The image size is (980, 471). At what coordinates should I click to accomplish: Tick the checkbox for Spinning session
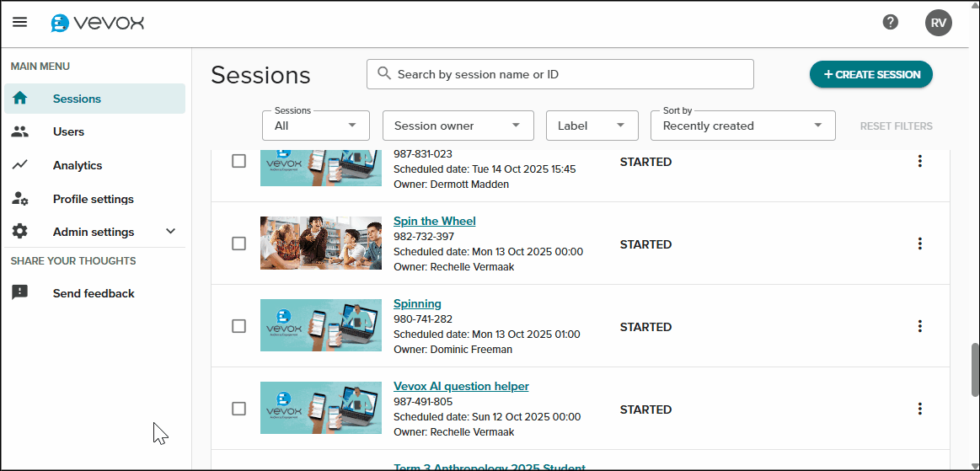click(238, 326)
